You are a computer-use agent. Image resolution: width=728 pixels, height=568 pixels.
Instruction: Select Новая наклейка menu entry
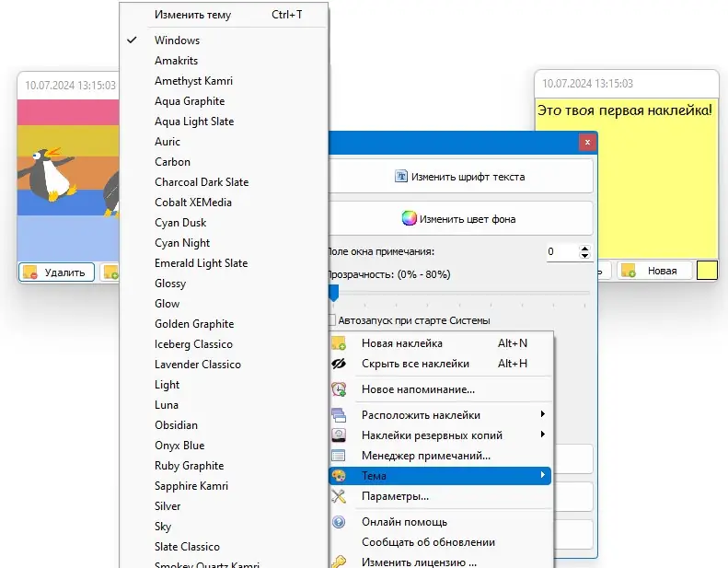coord(441,343)
